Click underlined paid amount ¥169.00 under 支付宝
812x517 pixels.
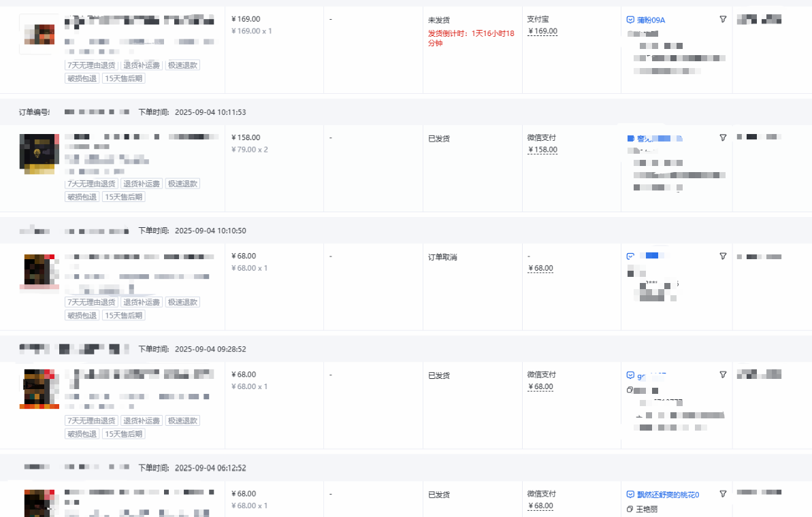pos(542,31)
